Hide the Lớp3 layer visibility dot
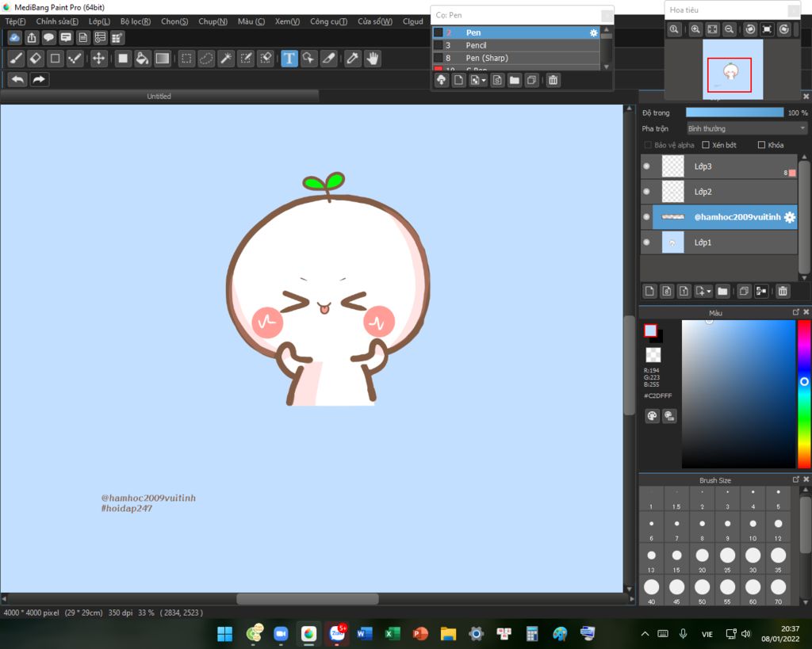Image resolution: width=812 pixels, height=649 pixels. 646,166
